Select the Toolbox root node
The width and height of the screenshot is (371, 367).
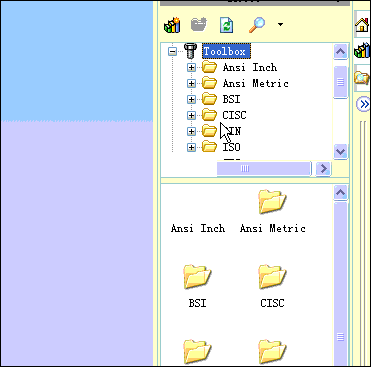click(226, 51)
